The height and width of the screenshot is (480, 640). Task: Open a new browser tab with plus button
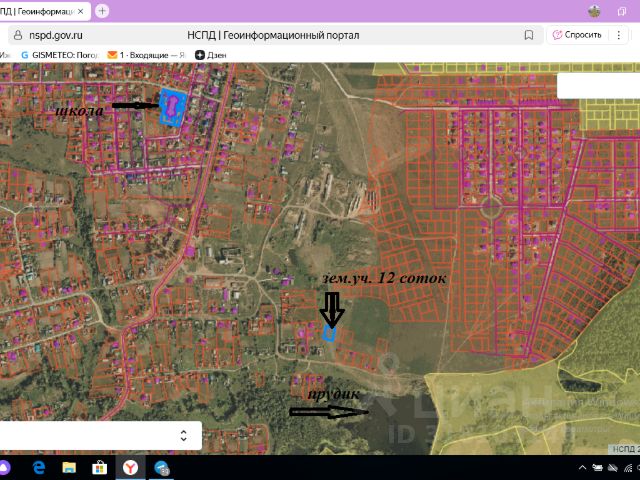click(102, 11)
